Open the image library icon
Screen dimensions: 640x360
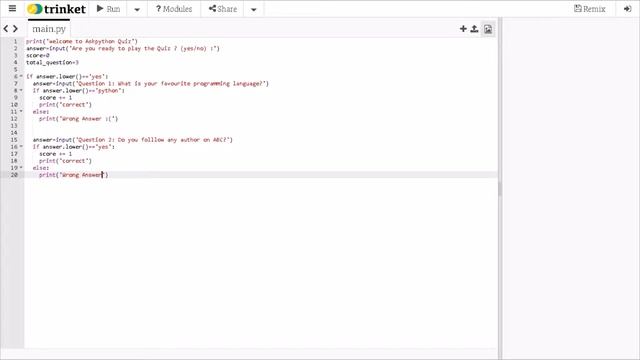pos(488,29)
